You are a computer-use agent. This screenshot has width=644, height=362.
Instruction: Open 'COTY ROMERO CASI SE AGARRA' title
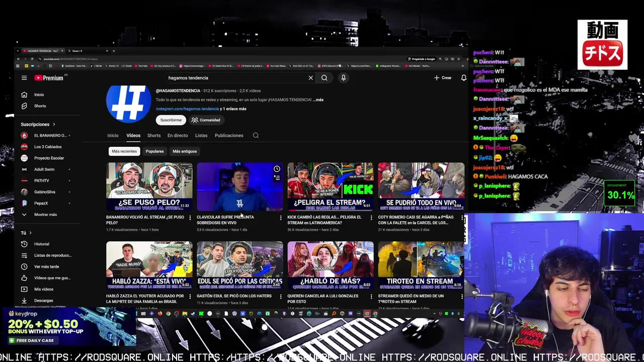pos(416,220)
